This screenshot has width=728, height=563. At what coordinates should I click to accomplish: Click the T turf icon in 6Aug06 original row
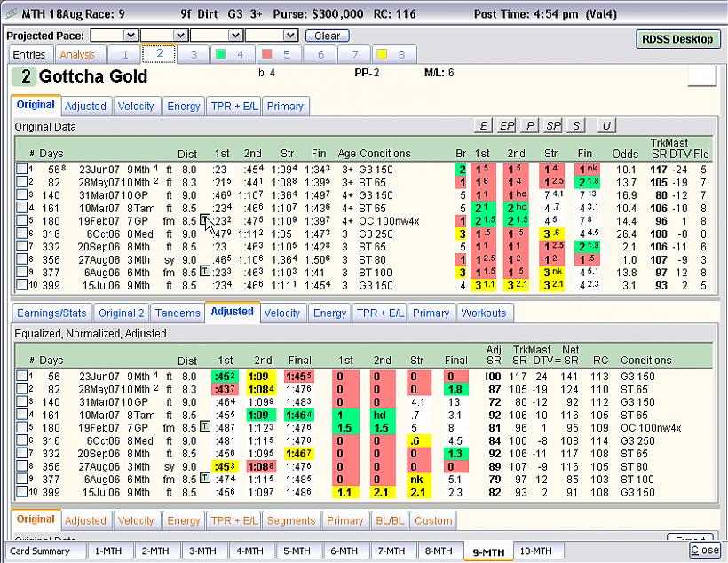pos(205,271)
